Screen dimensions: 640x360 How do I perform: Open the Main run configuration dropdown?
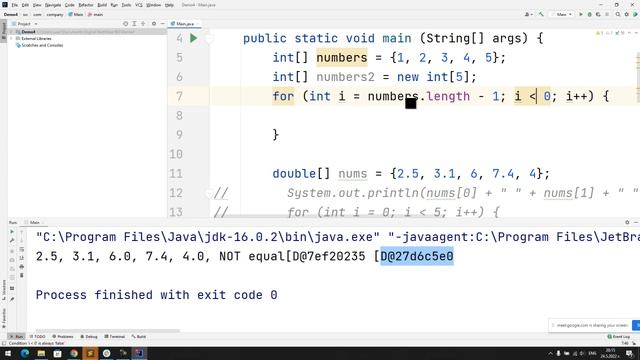coord(562,14)
